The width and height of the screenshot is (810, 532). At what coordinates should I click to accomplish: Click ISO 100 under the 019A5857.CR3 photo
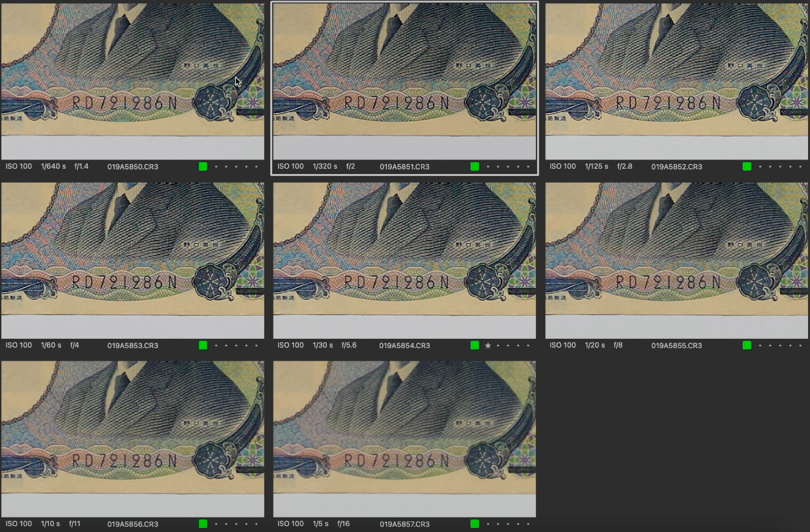[x=291, y=523]
